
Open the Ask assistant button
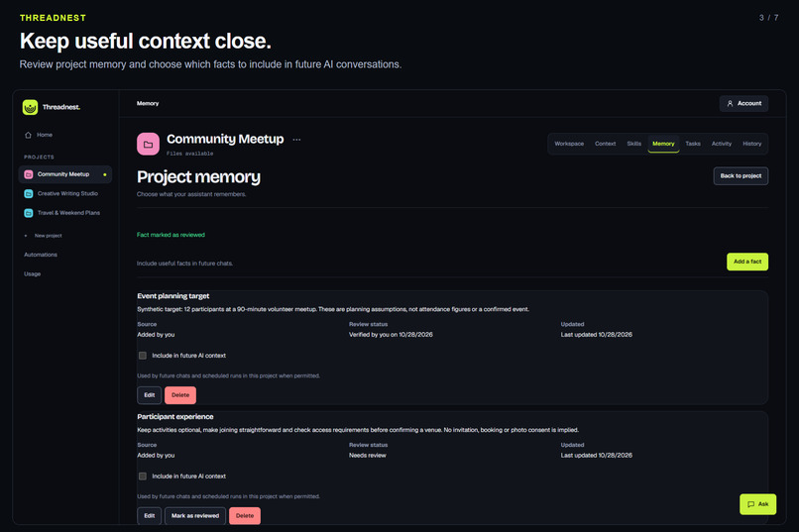pos(757,504)
